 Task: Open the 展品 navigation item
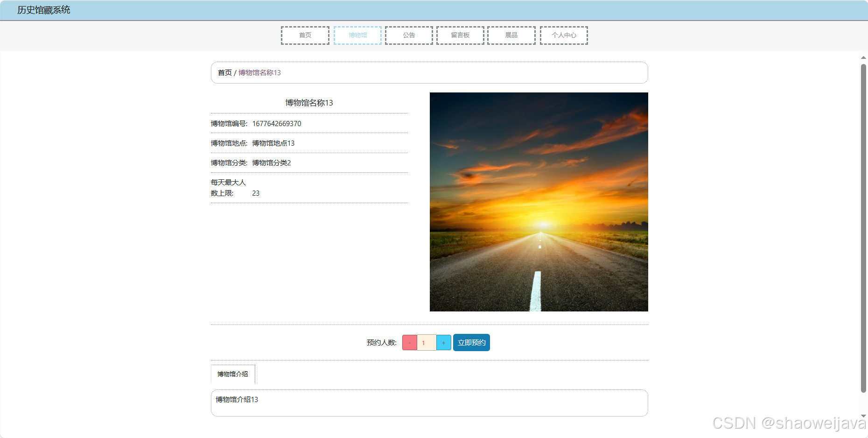point(511,35)
